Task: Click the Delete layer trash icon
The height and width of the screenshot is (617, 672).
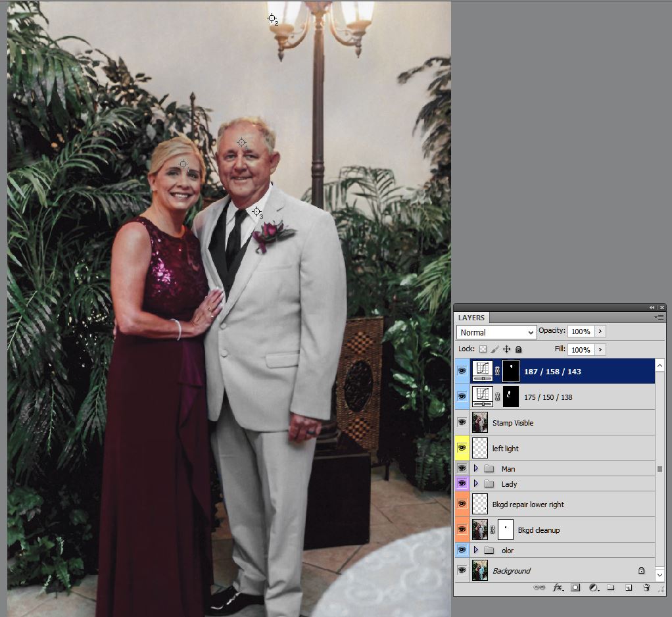Action: pos(647,587)
